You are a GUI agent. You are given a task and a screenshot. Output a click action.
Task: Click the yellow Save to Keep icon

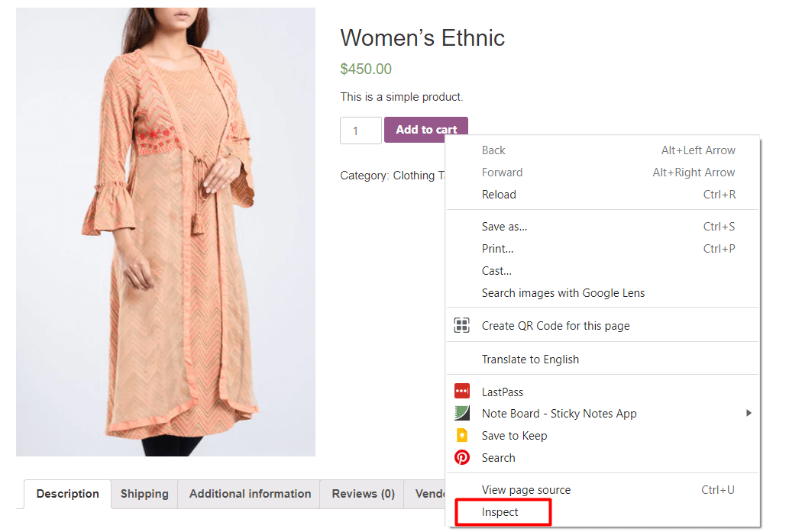[x=461, y=435]
